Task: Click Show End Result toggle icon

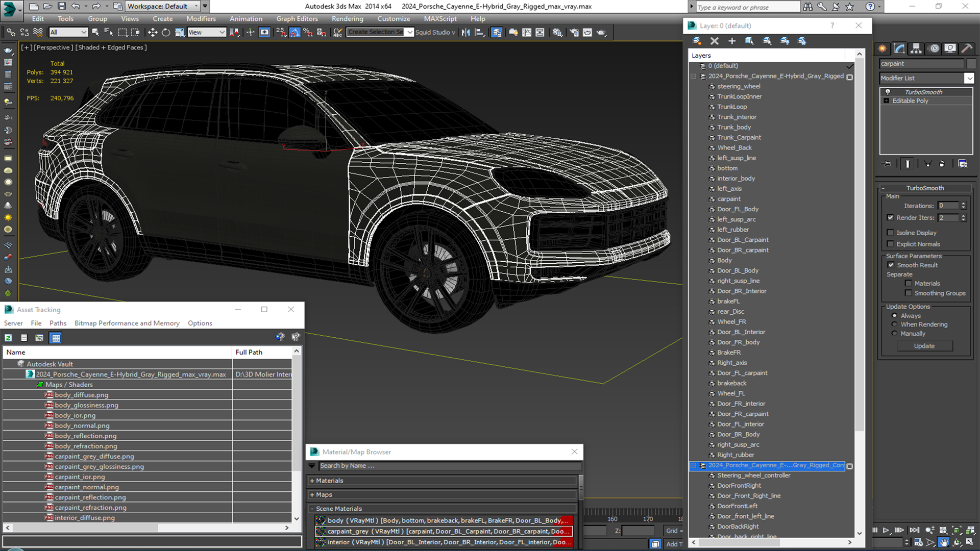Action: 908,164
